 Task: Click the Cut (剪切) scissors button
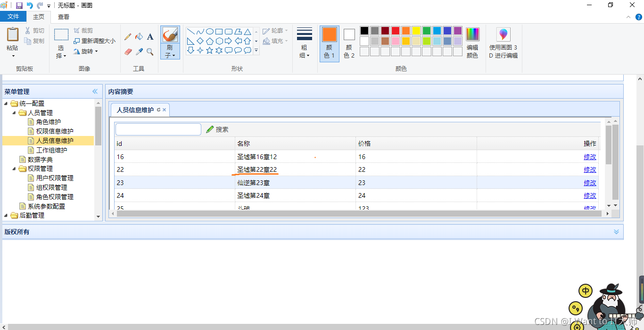pyautogui.click(x=34, y=31)
